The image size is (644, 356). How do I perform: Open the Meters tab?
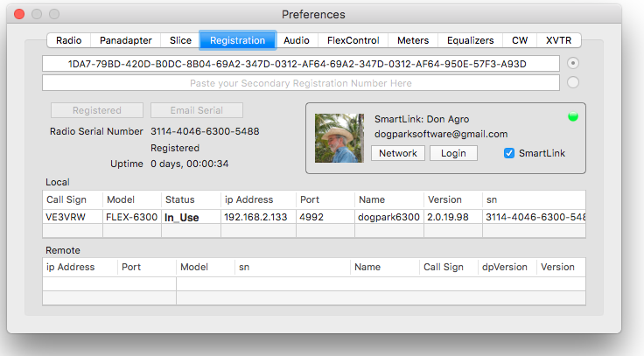[413, 40]
